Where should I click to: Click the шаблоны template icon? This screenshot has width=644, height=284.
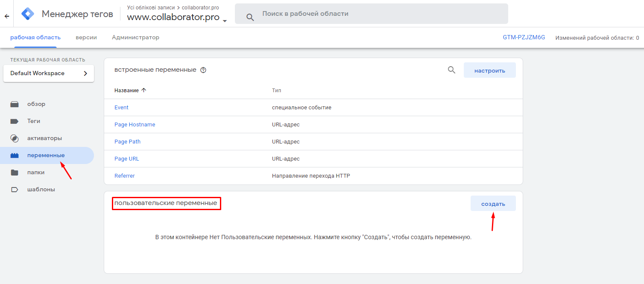tap(15, 190)
